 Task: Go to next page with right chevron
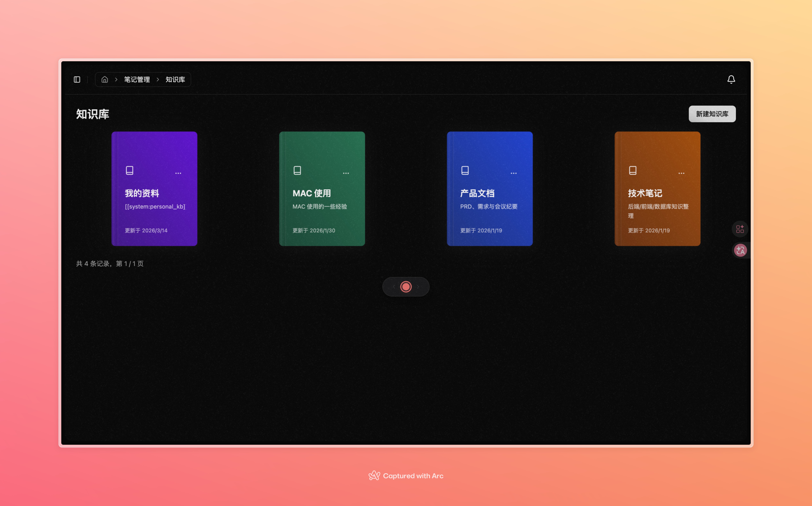click(418, 286)
